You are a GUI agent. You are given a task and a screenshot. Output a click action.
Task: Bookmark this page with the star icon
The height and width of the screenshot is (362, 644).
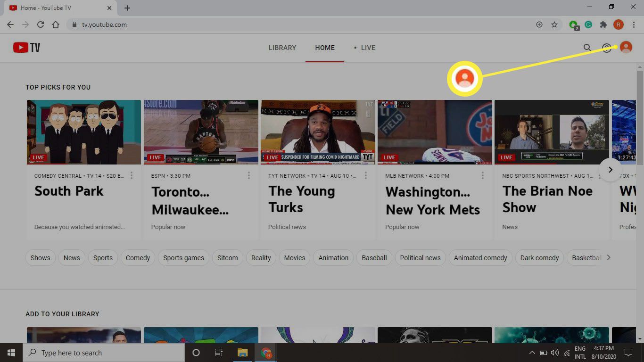point(554,25)
